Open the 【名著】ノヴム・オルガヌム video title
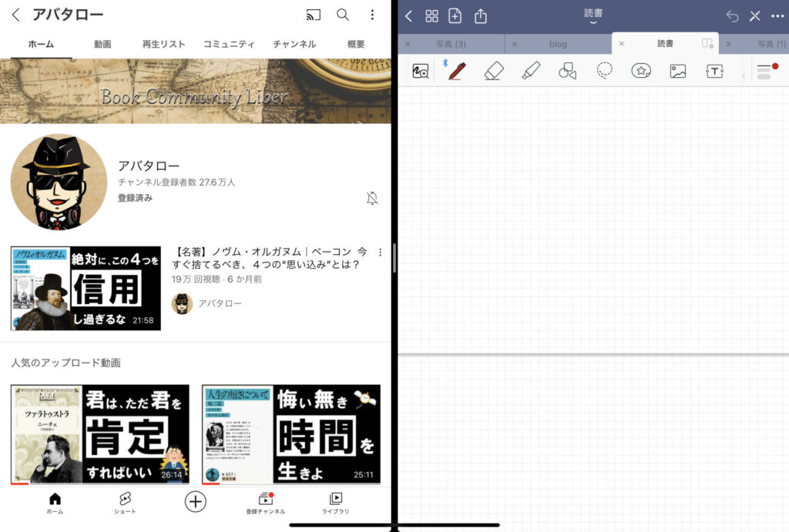789x532 pixels. pos(269,258)
